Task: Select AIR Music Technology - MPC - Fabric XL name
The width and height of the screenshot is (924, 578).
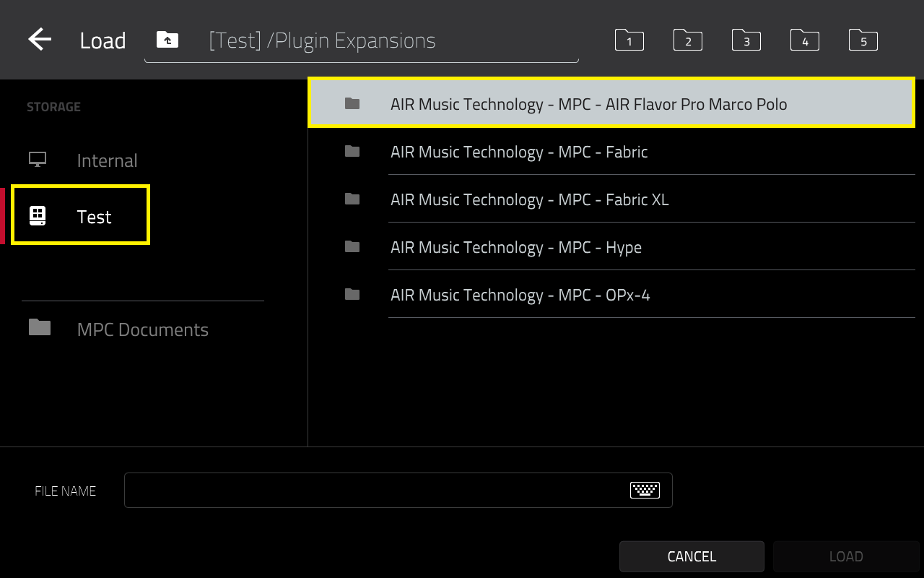Action: pos(530,199)
